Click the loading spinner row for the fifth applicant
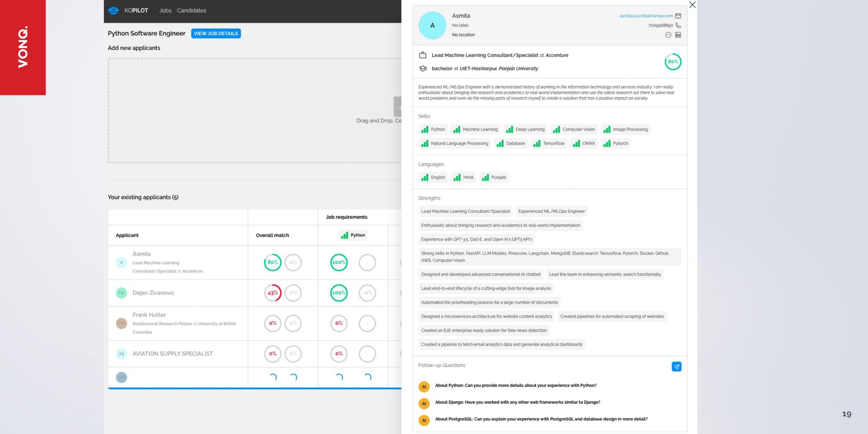The image size is (868, 434). 256,377
